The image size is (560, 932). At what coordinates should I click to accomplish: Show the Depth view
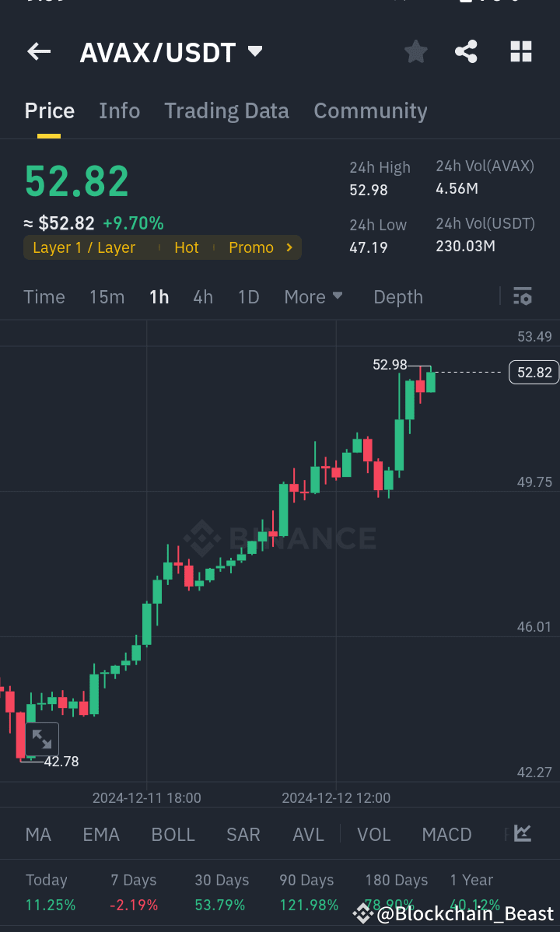tap(397, 296)
